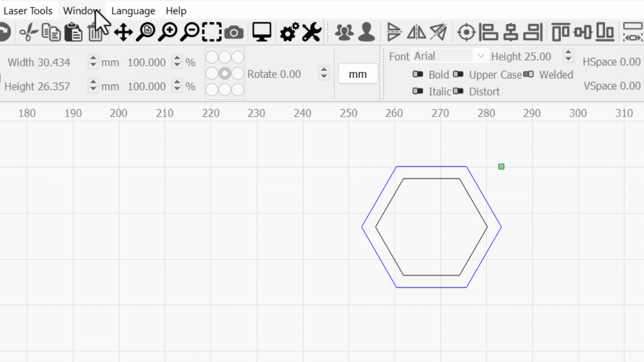Select the Pan/Drag view tool
The image size is (644, 362).
coord(123,33)
